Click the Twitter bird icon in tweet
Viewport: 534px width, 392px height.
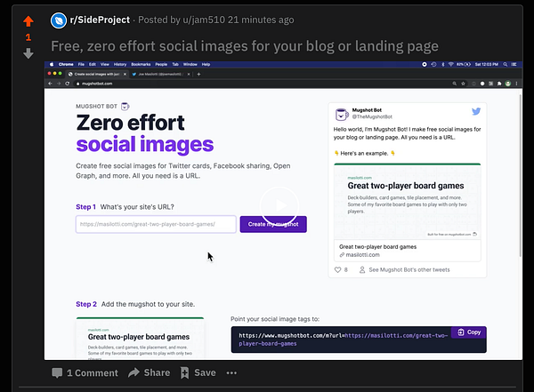[x=476, y=111]
